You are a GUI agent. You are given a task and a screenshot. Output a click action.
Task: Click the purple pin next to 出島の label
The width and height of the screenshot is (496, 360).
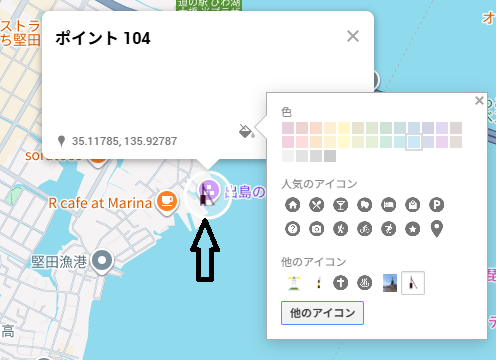coord(209,192)
